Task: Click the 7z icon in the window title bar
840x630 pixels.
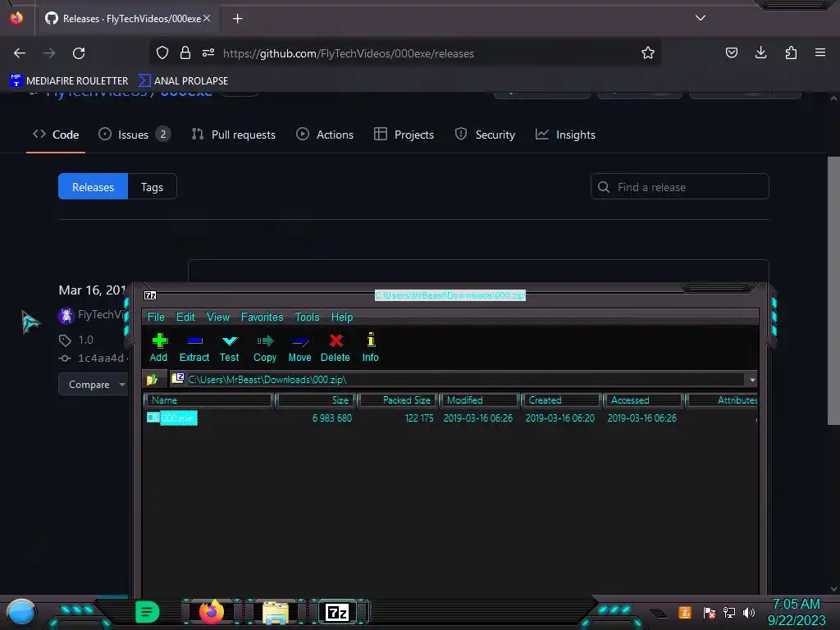Action: point(150,295)
